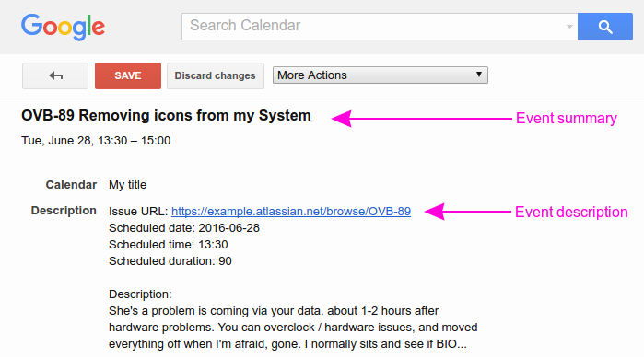Click the red SAVE button
Image resolution: width=644 pixels, height=357 pixels.
point(128,76)
